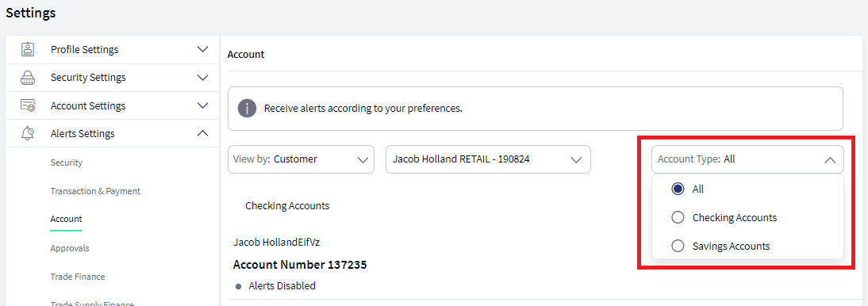Click the Settings page title
868x306 pixels.
click(x=30, y=13)
